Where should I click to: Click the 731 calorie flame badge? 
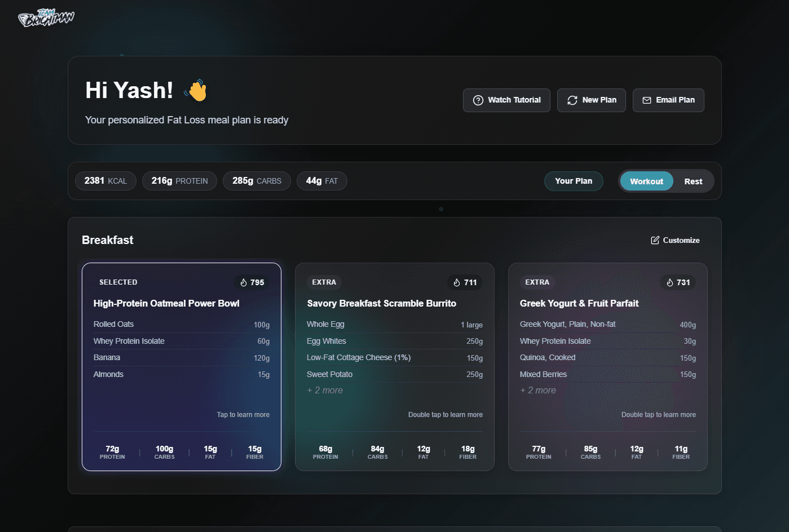pos(678,282)
